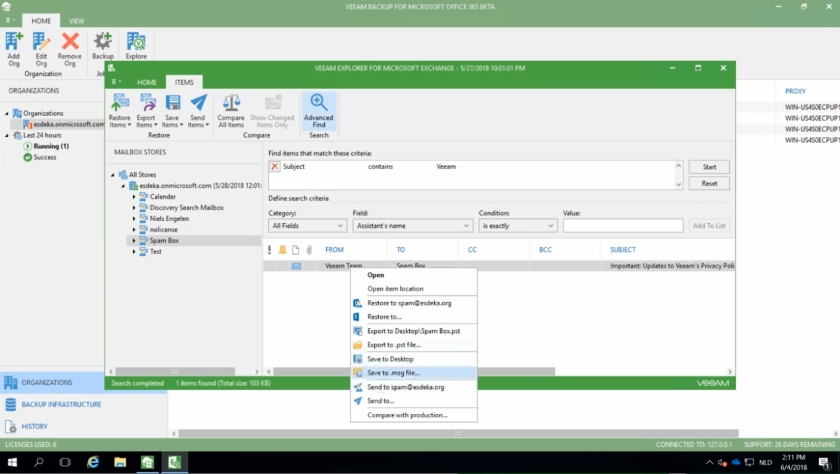Open Task View on the taskbar

[x=65, y=462]
